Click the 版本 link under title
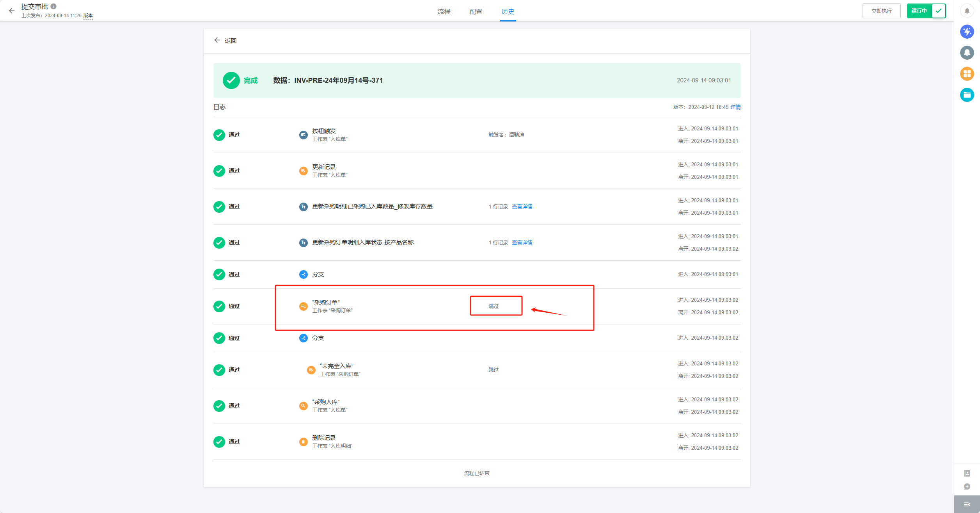Image resolution: width=980 pixels, height=513 pixels. [x=88, y=16]
